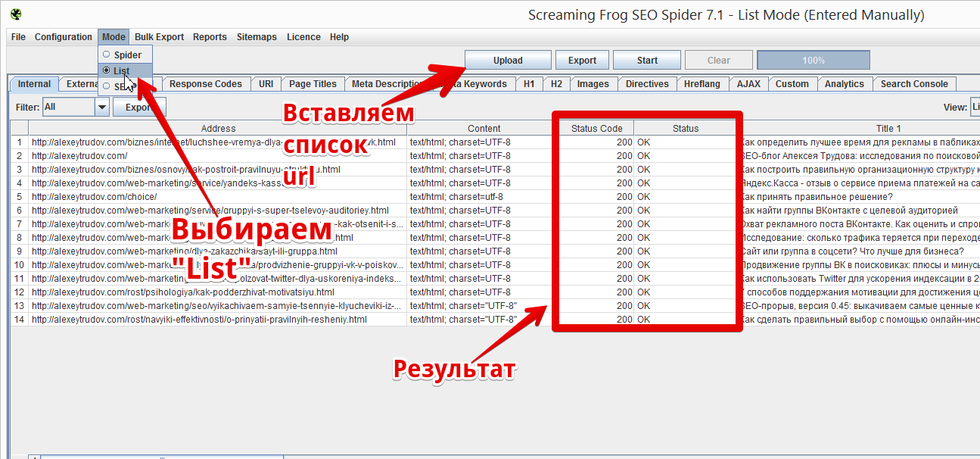Select the Spider mode radio button
This screenshot has width=980, height=459.
tap(107, 55)
